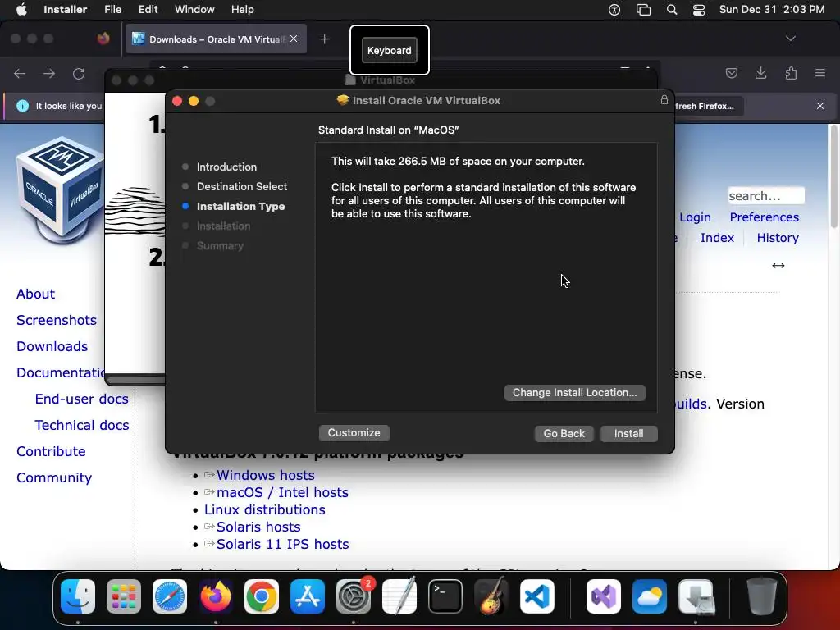Viewport: 840px width, 630px height.
Task: Open the Firefox hamburger menu
Action: (820, 73)
